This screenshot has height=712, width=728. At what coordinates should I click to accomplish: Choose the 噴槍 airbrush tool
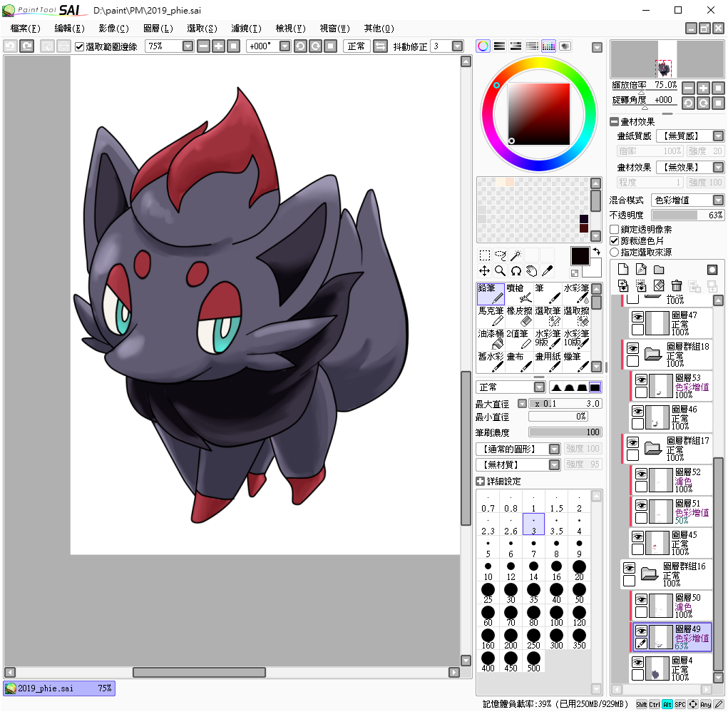(520, 293)
